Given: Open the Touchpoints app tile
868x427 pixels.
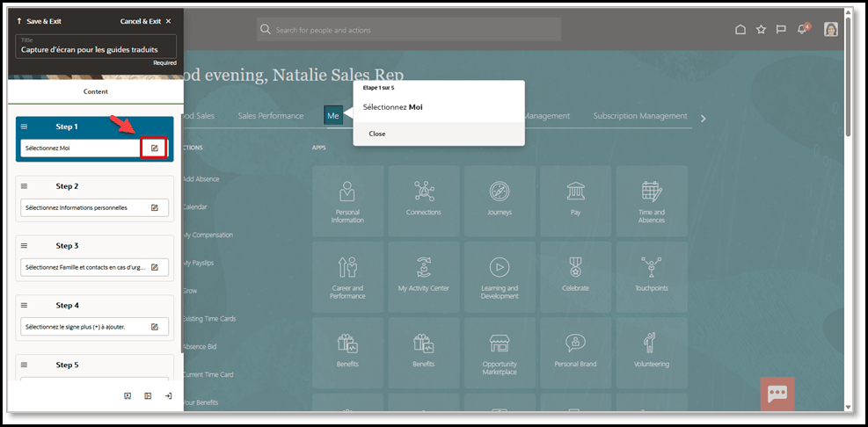Looking at the screenshot, I should pyautogui.click(x=652, y=277).
